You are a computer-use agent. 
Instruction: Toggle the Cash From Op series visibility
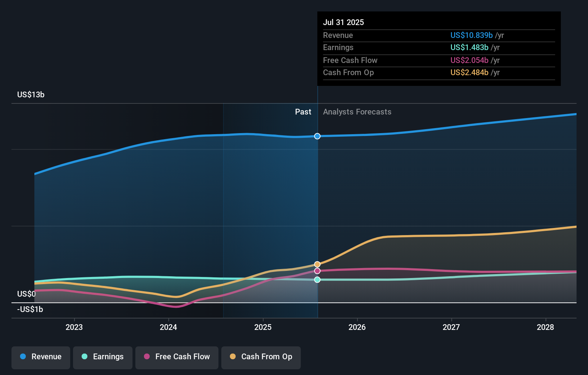coord(261,357)
